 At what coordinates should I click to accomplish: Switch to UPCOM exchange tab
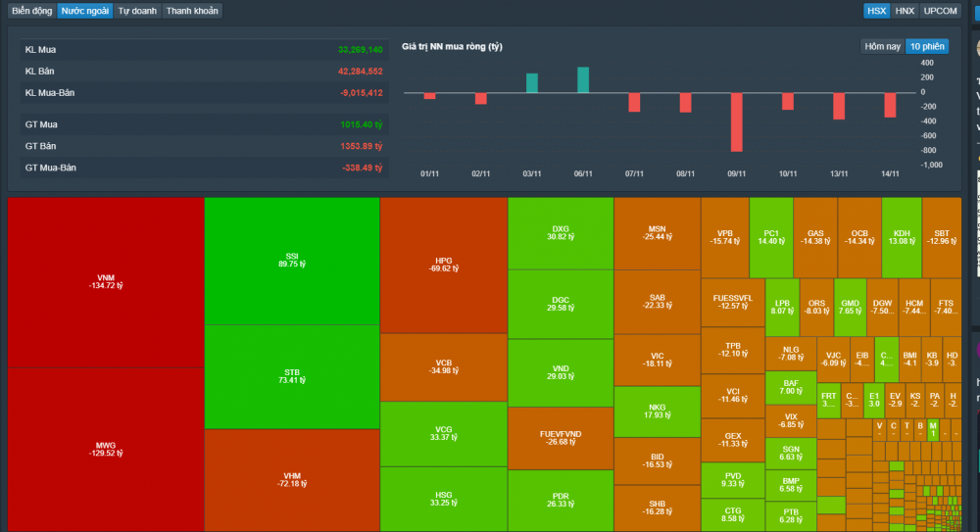coord(940,11)
